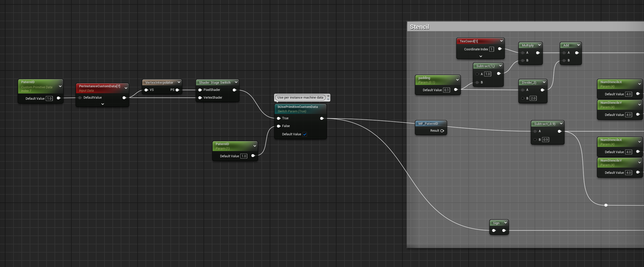Screen dimensions: 644x267
Task: Click the B input pin on Subtract(1,)
Action: [477, 82]
